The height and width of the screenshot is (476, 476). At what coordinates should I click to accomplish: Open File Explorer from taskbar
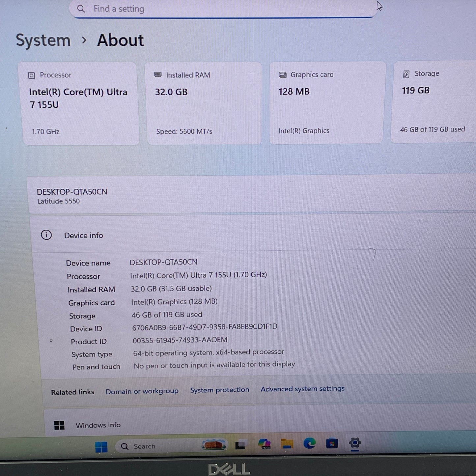coord(287,444)
